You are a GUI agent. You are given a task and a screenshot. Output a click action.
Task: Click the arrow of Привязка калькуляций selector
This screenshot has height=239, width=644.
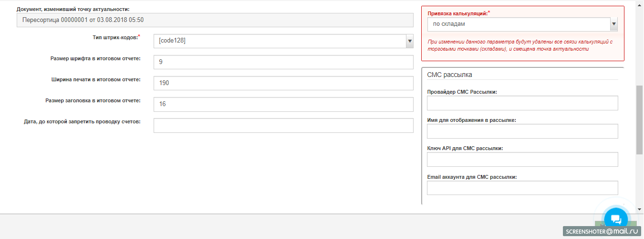613,24
